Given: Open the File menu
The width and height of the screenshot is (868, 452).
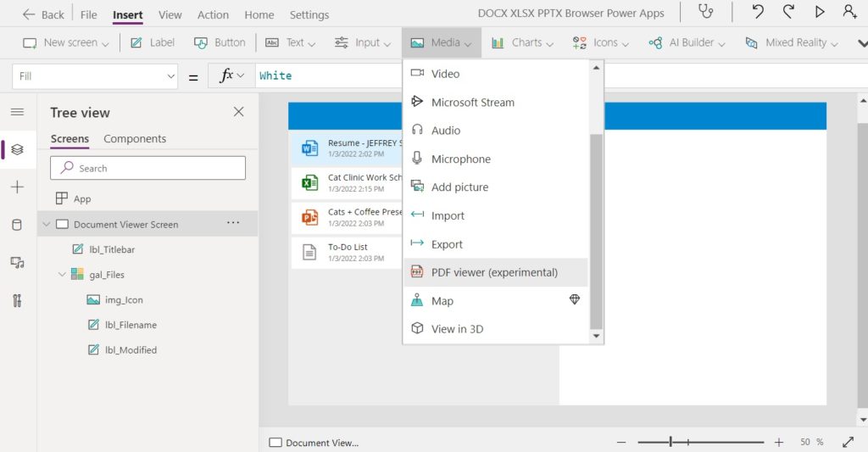Looking at the screenshot, I should (x=88, y=15).
